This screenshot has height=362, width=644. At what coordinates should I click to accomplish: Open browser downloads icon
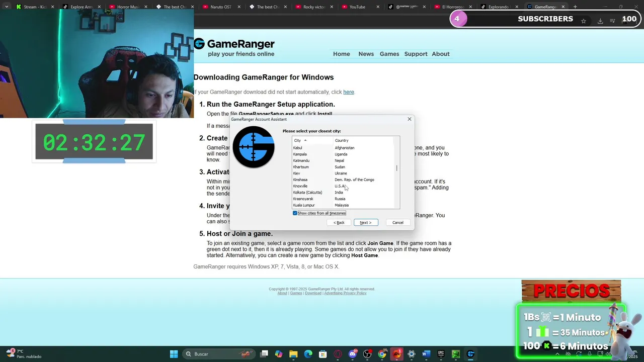(x=600, y=21)
